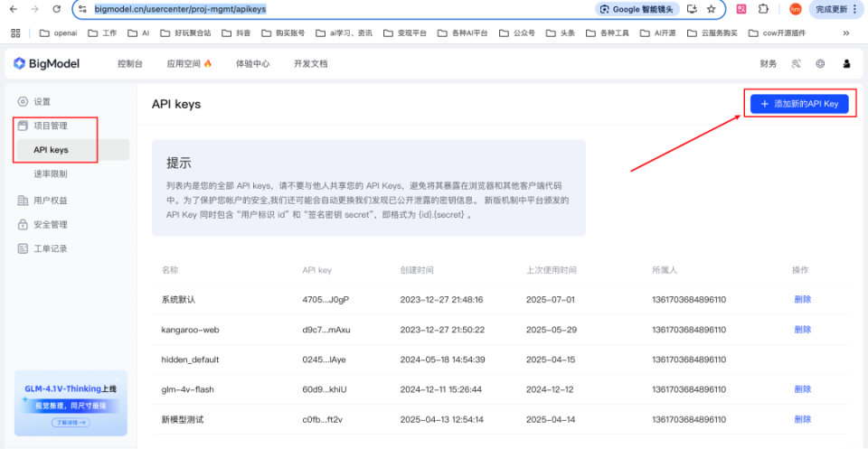Open the 应用空间 nav item
Image resolution: width=868 pixels, height=449 pixels.
coord(189,64)
